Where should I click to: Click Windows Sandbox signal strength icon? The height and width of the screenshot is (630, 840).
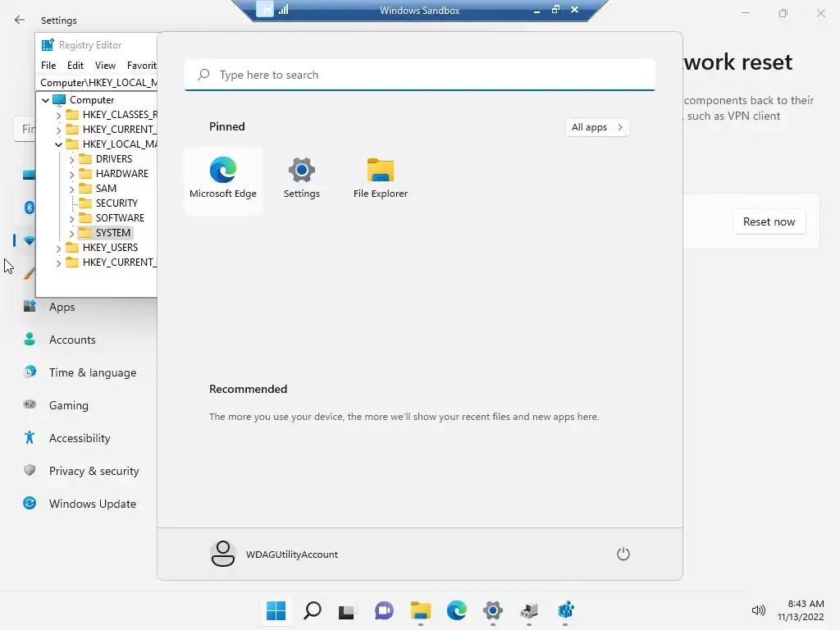click(283, 10)
